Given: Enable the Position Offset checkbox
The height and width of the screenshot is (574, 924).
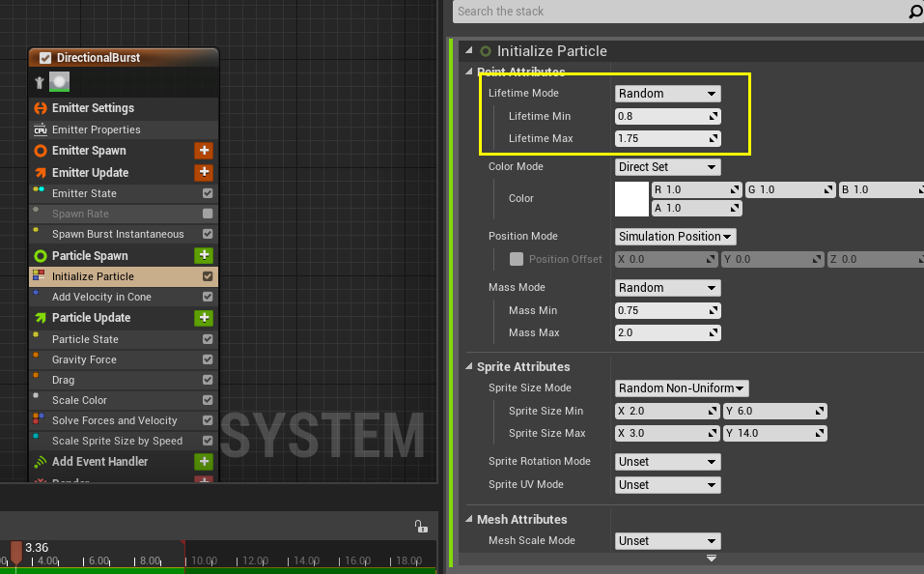Looking at the screenshot, I should (x=517, y=259).
